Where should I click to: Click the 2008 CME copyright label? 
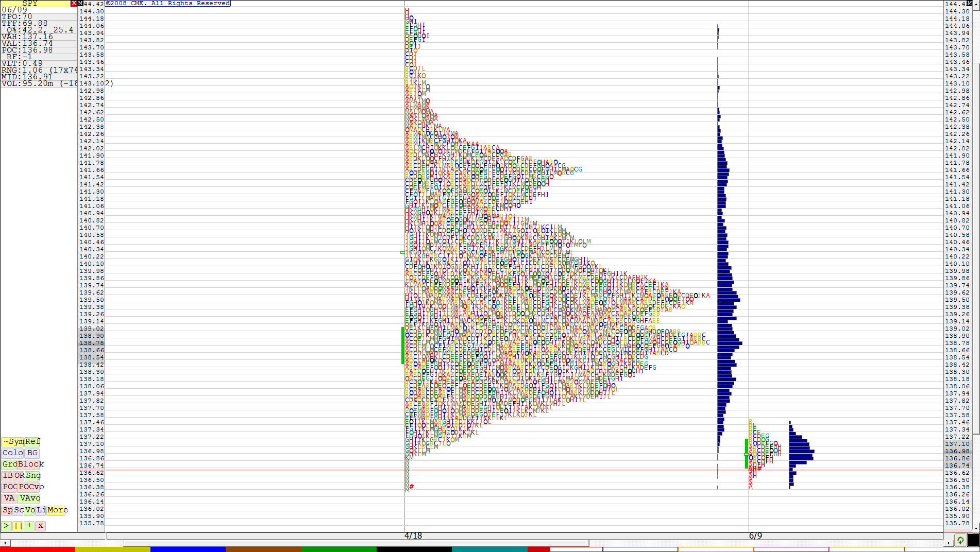(x=168, y=3)
